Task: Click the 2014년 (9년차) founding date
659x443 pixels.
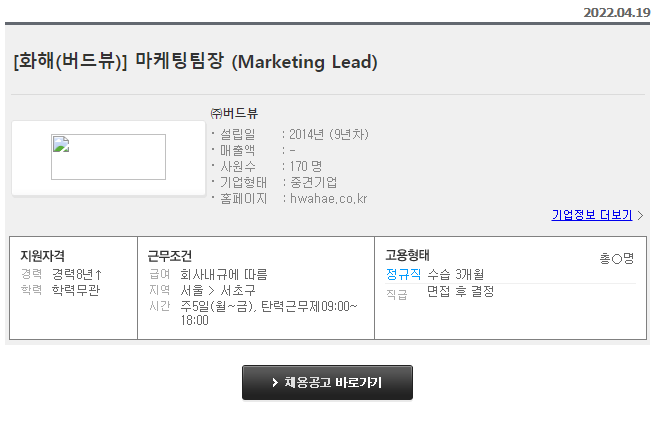Action: pyautogui.click(x=329, y=134)
